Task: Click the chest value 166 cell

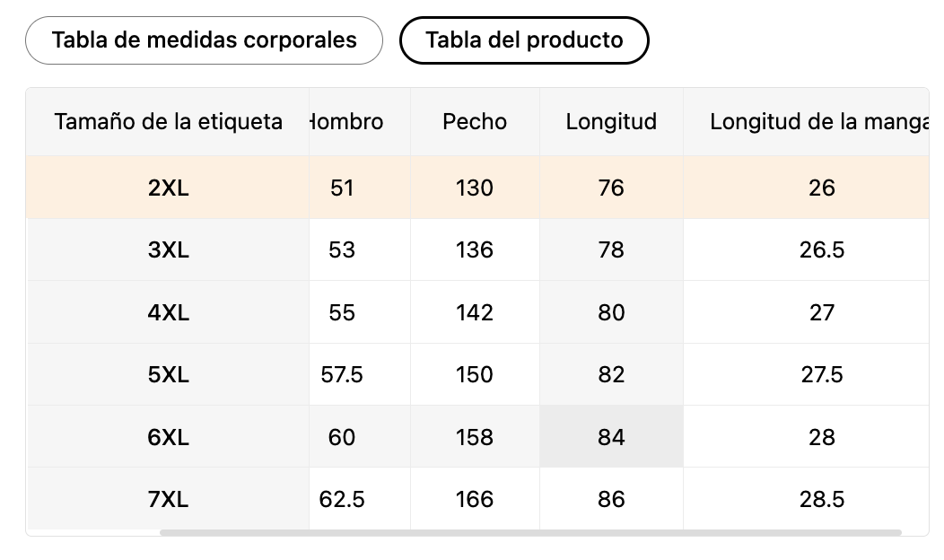Action: point(475,499)
